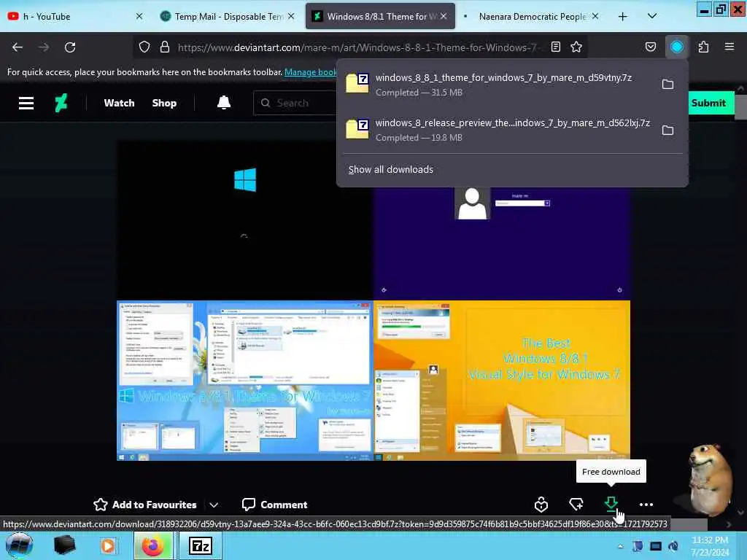This screenshot has width=747, height=560.
Task: Click the Manage bookmarks link
Action: click(311, 72)
